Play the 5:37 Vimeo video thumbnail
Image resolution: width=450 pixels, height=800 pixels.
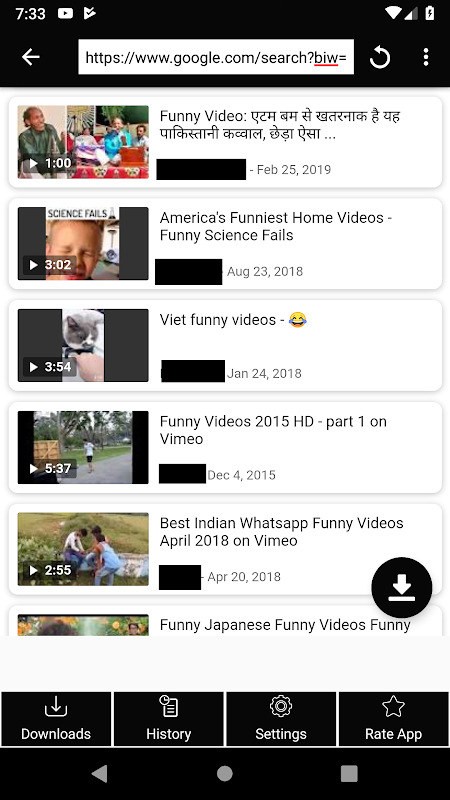[83, 447]
